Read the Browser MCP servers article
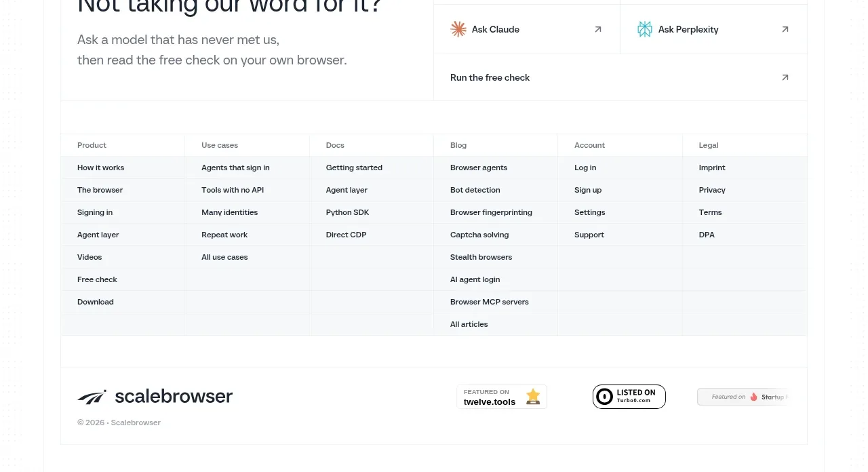868x472 pixels. coord(490,302)
